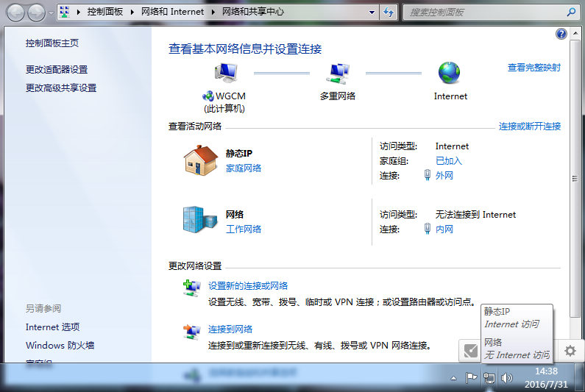Expand the arrow after 网络和 Internet breadcrumb
585x392 pixels.
(213, 12)
